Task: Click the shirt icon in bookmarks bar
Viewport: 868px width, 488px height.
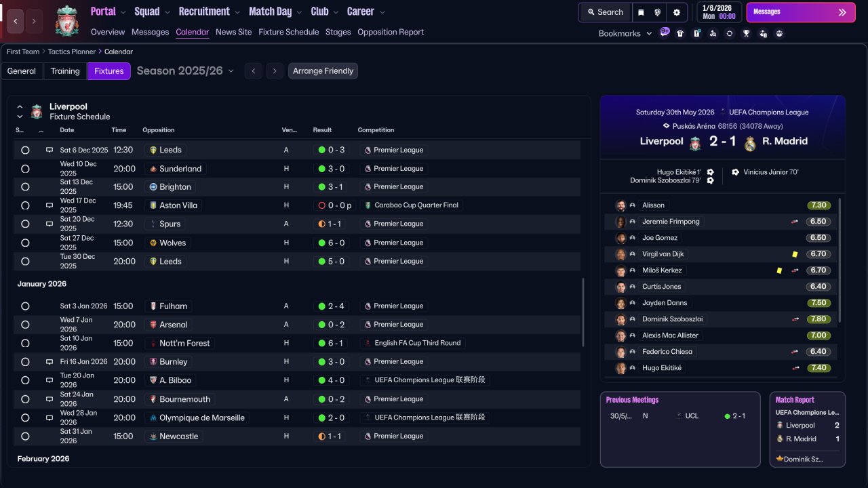Action: 680,33
